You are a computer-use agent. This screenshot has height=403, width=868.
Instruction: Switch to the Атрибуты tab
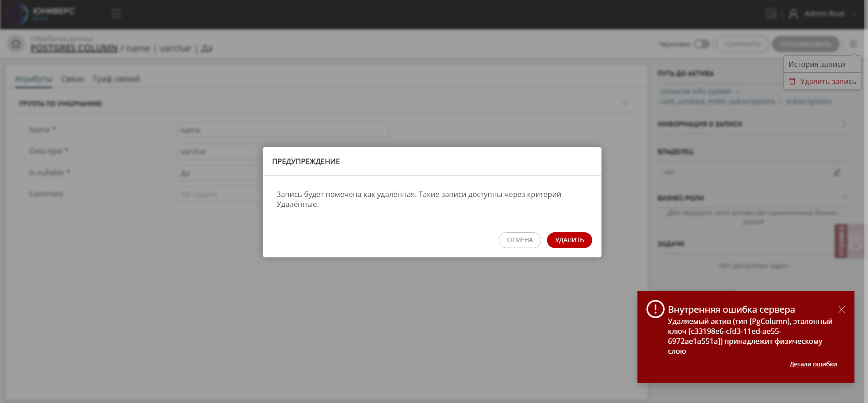pyautogui.click(x=33, y=79)
